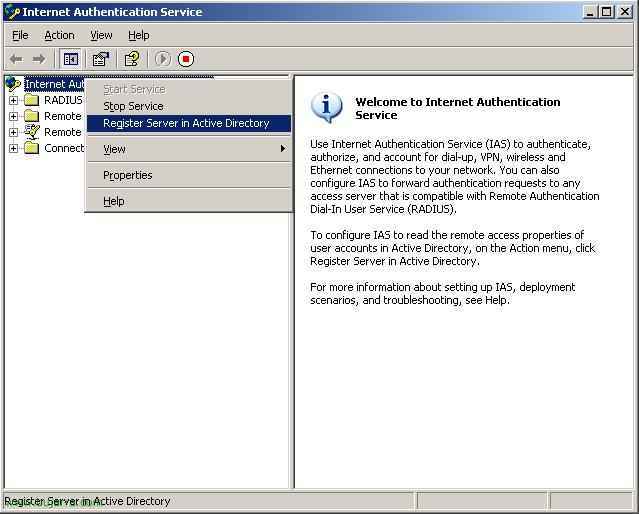
Task: Minimize the Internet Authentication Service window
Action: (x=589, y=12)
